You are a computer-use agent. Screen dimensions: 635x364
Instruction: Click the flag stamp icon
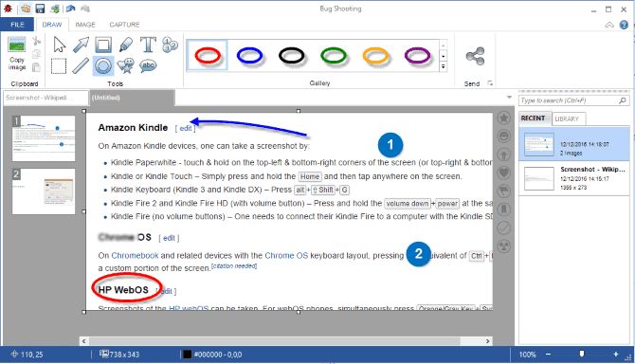tap(504, 191)
